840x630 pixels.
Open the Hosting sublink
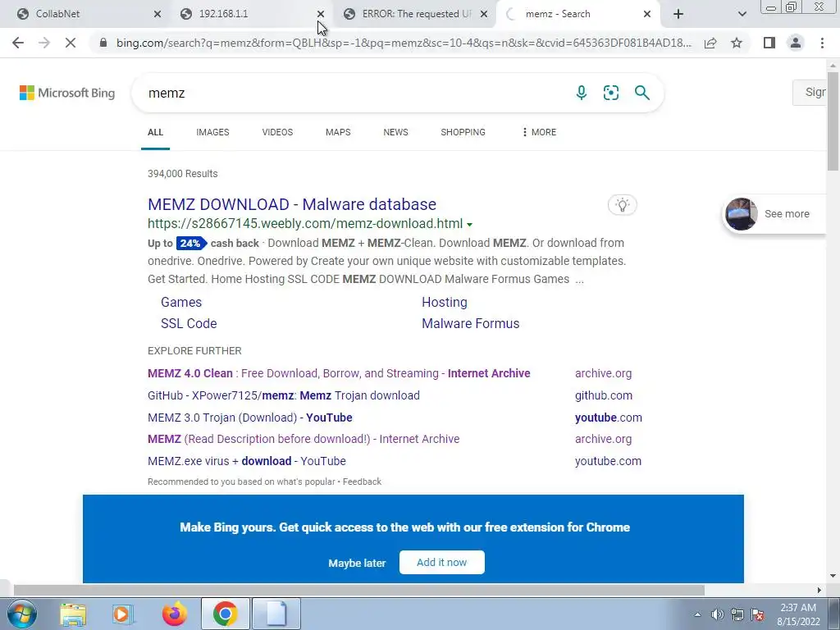point(444,302)
